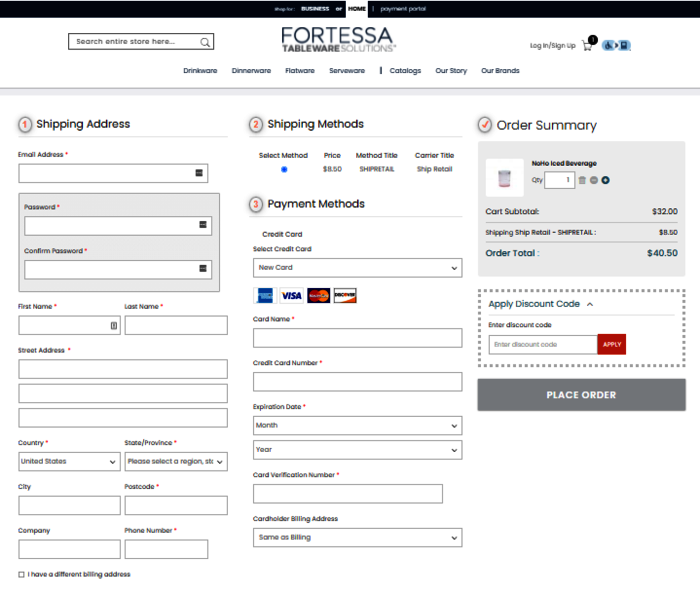Check 'I have a different billing address'

coord(22,575)
